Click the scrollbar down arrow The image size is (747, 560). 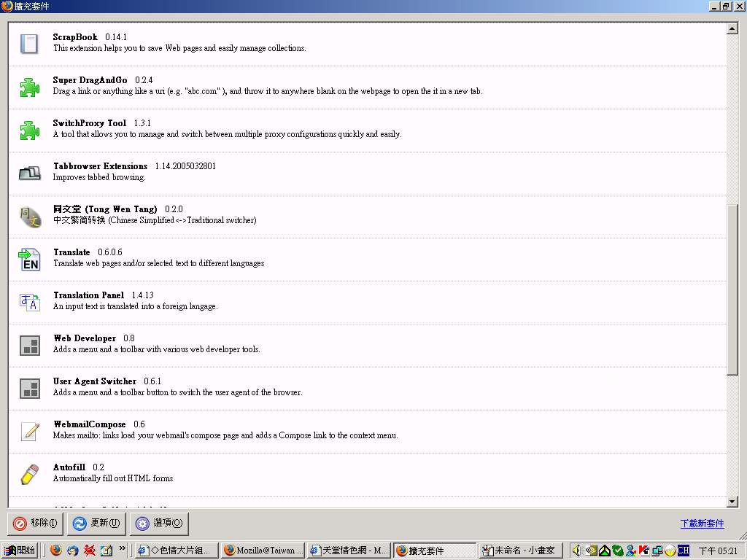pos(732,502)
